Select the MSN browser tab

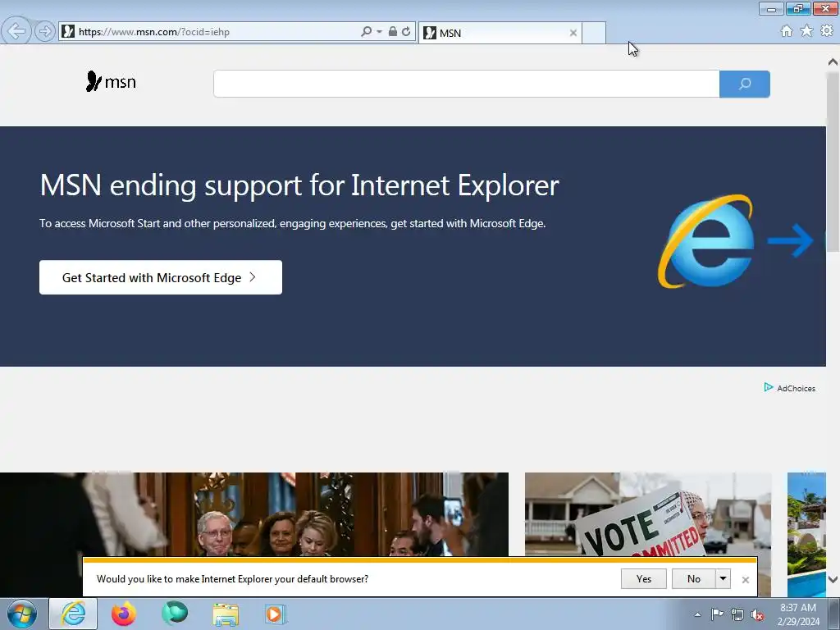click(500, 33)
